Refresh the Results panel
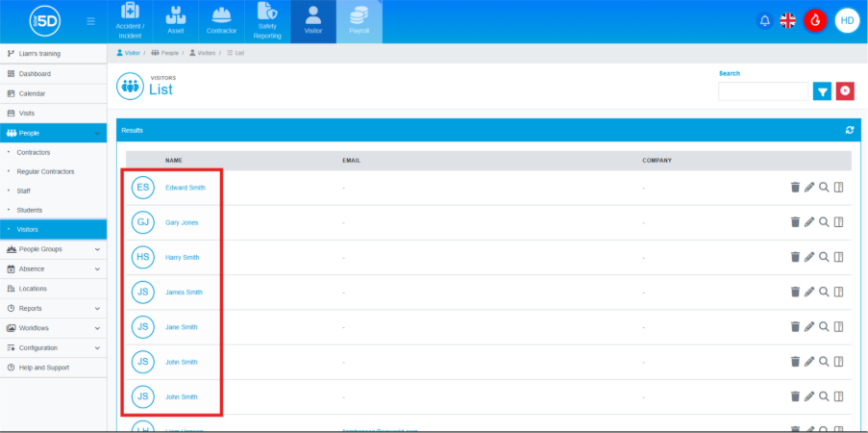 [x=850, y=130]
